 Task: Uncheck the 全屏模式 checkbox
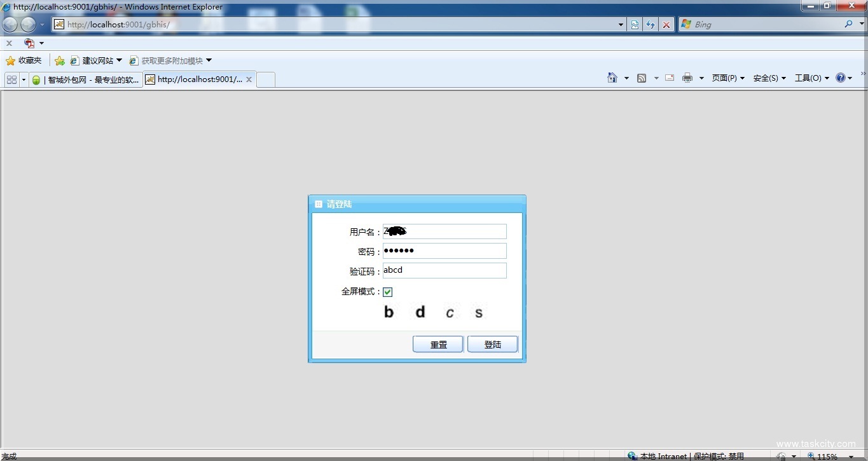tap(388, 292)
